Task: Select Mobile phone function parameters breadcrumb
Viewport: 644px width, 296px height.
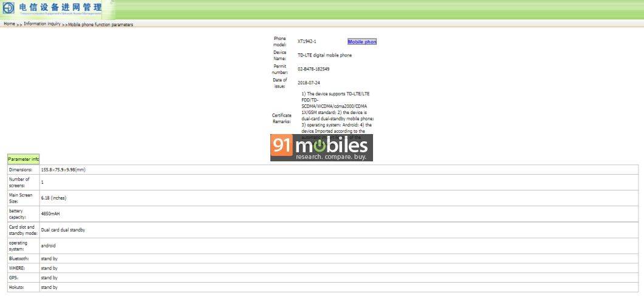Action: [x=100, y=25]
